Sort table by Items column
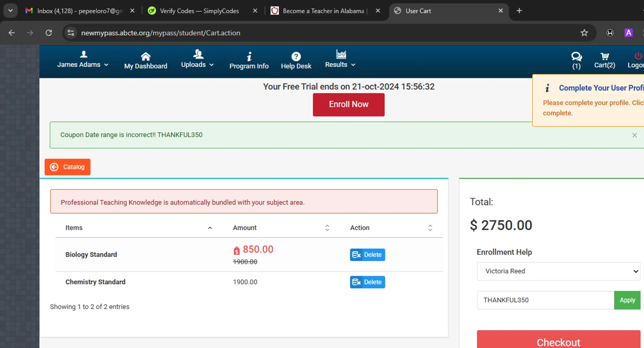644x348 pixels. (x=139, y=228)
